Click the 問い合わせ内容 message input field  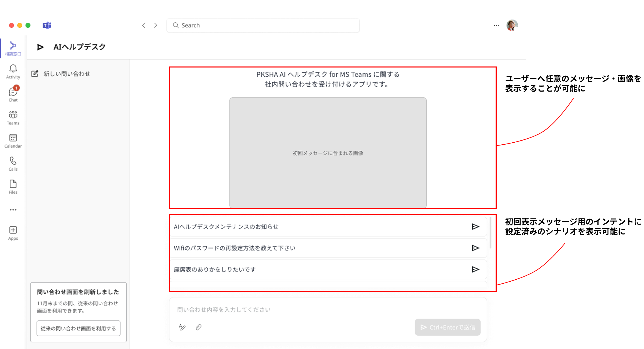click(x=328, y=310)
